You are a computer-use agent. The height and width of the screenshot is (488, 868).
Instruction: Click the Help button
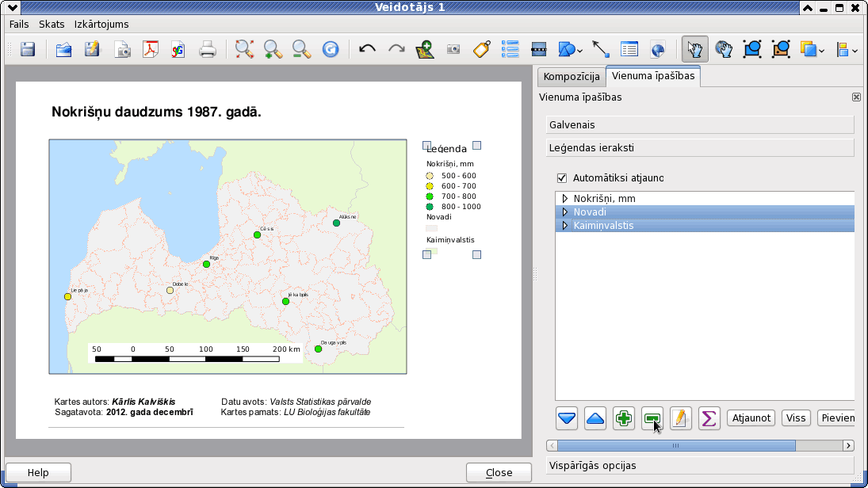[38, 472]
